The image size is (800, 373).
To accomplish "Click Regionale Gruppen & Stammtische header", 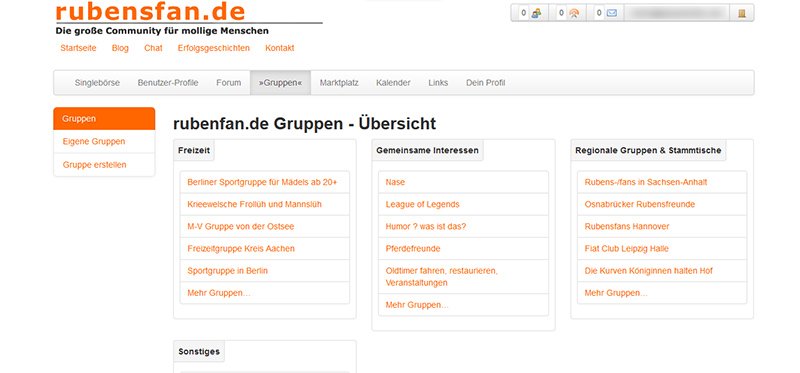I will [x=648, y=150].
